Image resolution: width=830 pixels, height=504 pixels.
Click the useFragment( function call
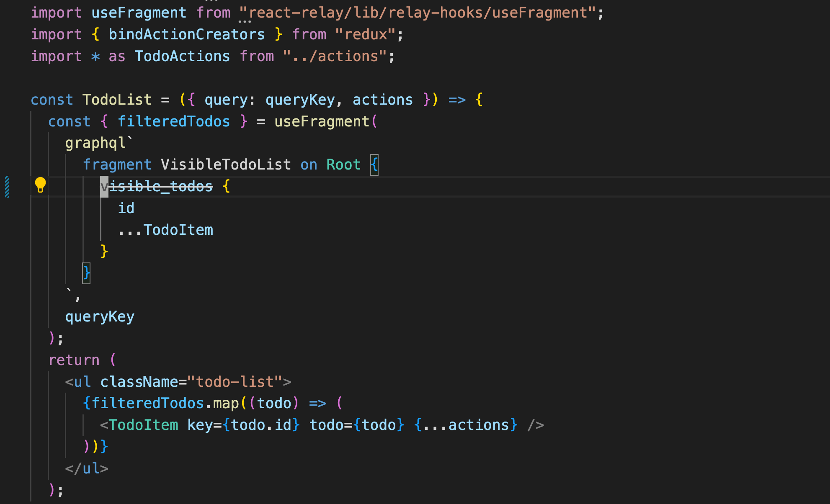[x=326, y=121]
